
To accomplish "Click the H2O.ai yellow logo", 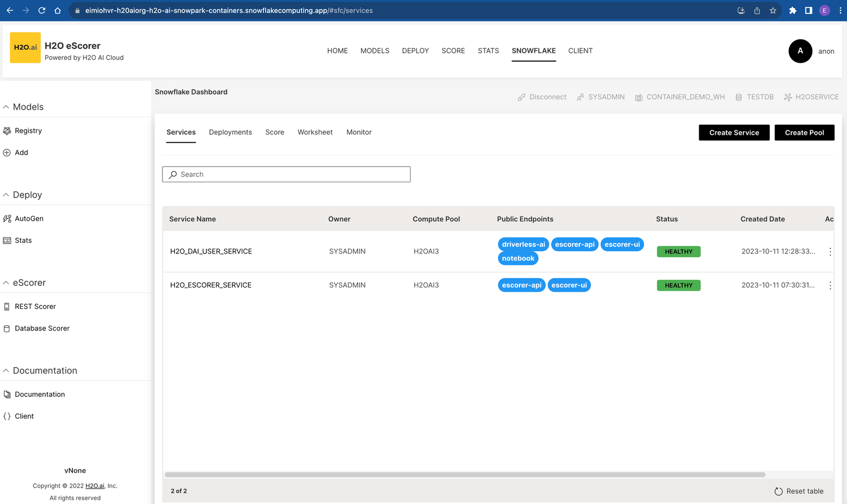I will point(25,48).
